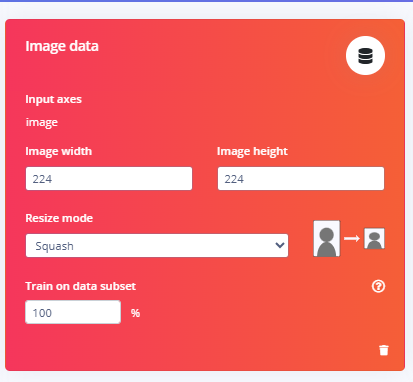The image size is (413, 382).
Task: Click the 'Image width' label
Action: pos(59,151)
